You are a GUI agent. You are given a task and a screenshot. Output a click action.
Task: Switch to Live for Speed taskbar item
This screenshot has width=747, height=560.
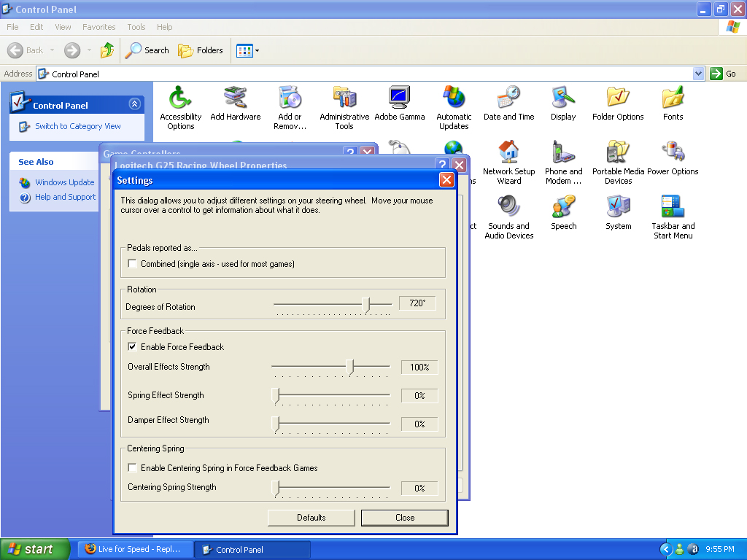(135, 549)
